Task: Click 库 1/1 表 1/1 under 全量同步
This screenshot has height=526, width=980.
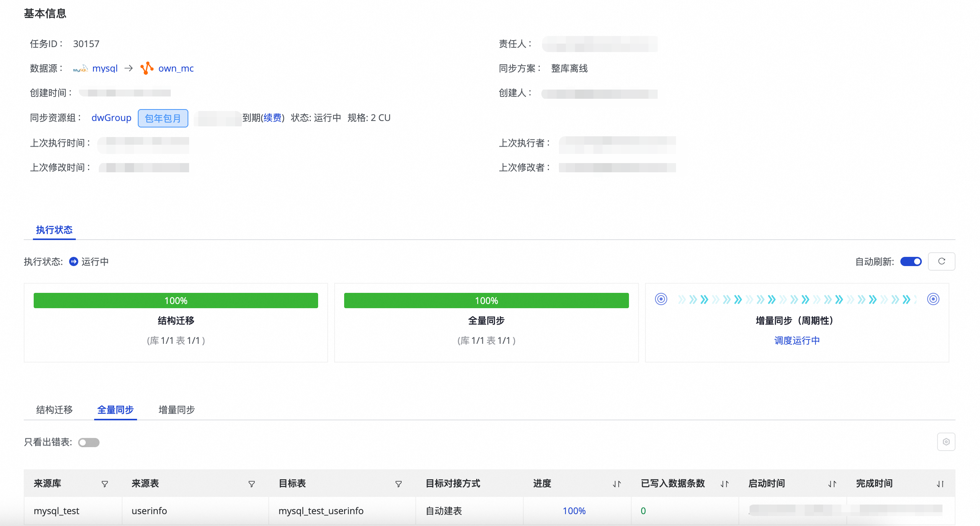Action: click(486, 340)
